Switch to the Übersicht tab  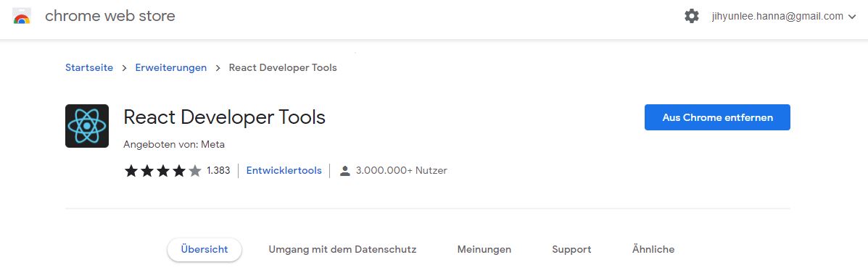[x=204, y=249]
